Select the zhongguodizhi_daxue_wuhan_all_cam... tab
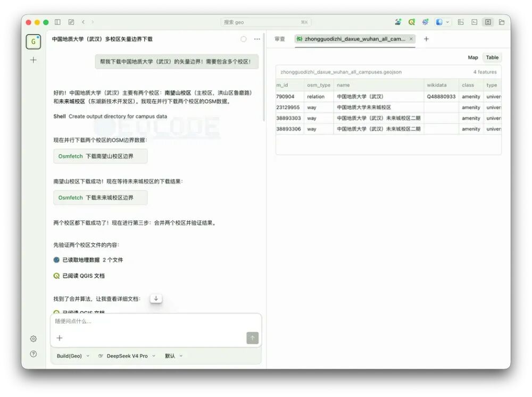Image resolution: width=532 pixels, height=397 pixels. 355,39
